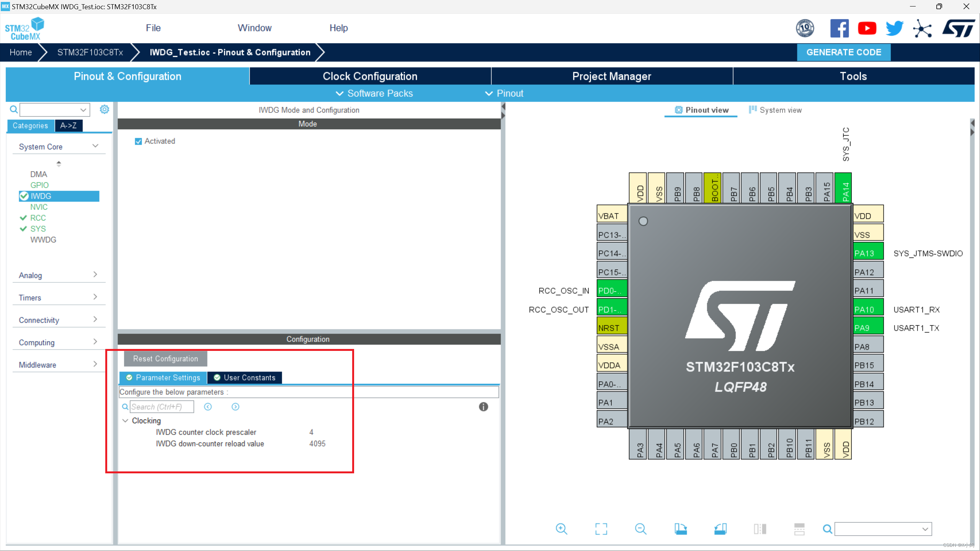Viewport: 980px width, 551px height.
Task: Click the info button in parameter settings
Action: click(x=483, y=406)
